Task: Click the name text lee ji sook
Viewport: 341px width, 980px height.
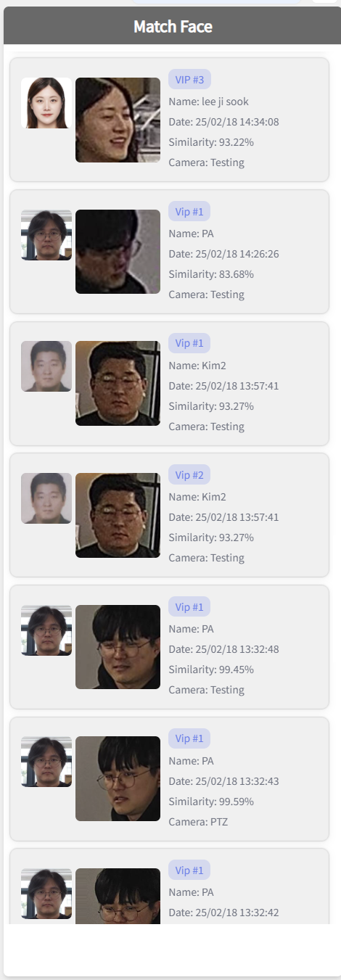Action: coord(226,102)
